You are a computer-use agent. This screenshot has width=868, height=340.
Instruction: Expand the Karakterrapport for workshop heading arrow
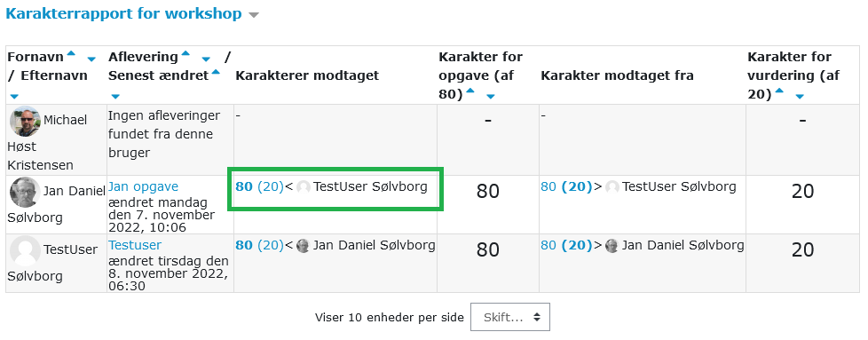(x=254, y=15)
